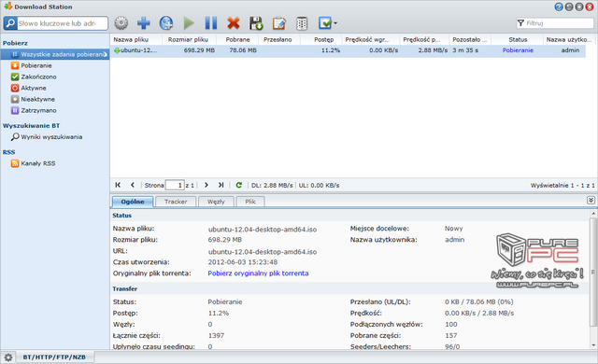The image size is (598, 364).
Task: Select the ubuntu-12 download row
Action: (x=348, y=50)
